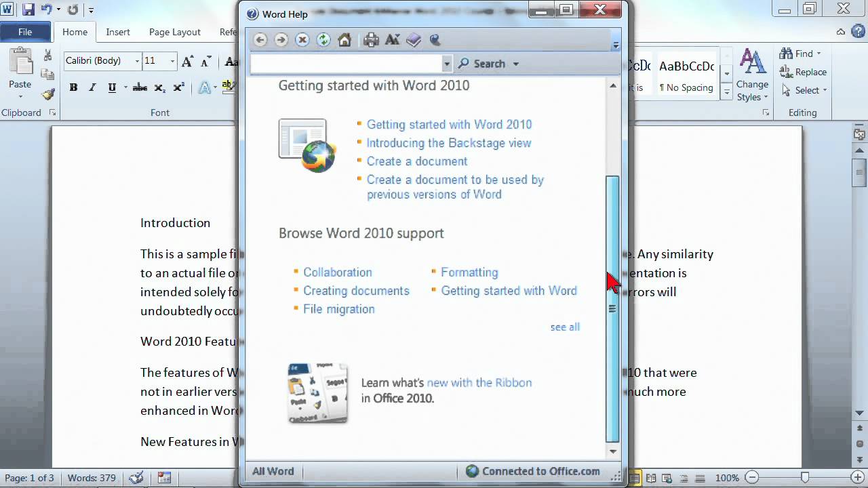
Task: Open Introducing the Backstage view link
Action: point(449,143)
